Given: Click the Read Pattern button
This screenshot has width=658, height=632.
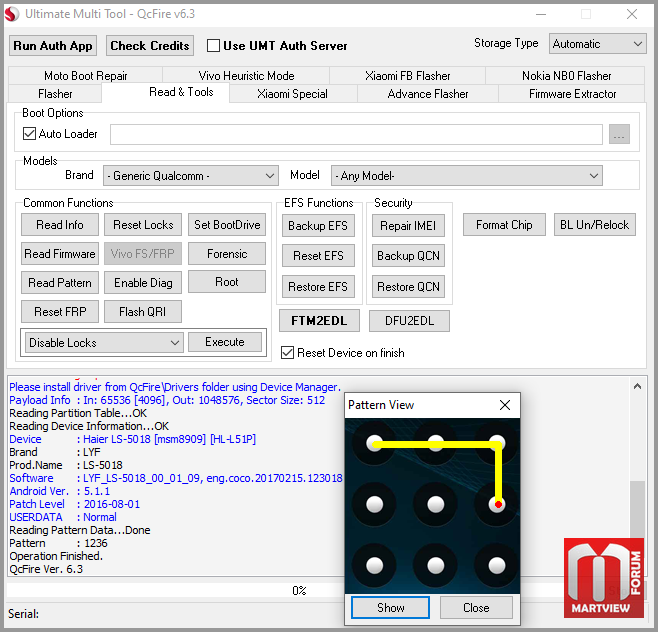Looking at the screenshot, I should tap(60, 283).
